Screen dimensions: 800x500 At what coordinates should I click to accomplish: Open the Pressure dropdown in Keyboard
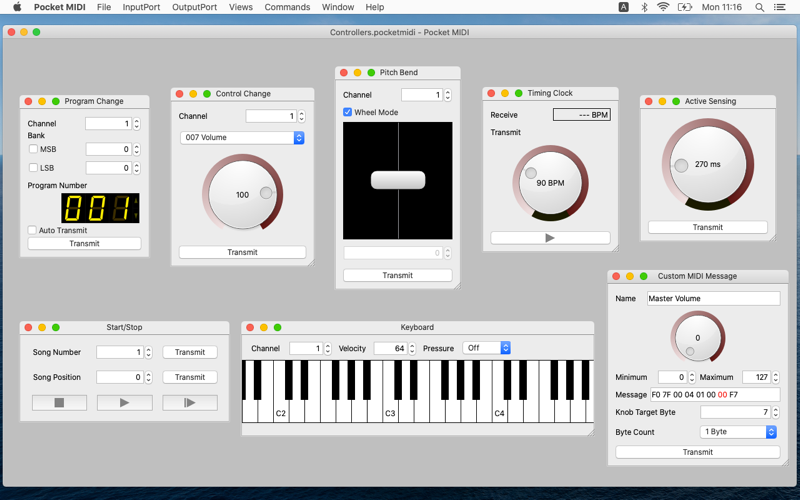click(486, 348)
